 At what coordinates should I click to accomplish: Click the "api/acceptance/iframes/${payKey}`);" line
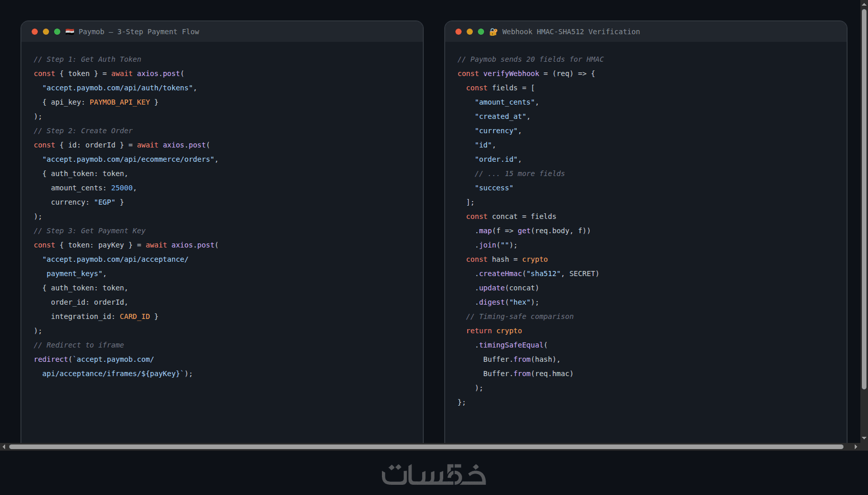117,374
